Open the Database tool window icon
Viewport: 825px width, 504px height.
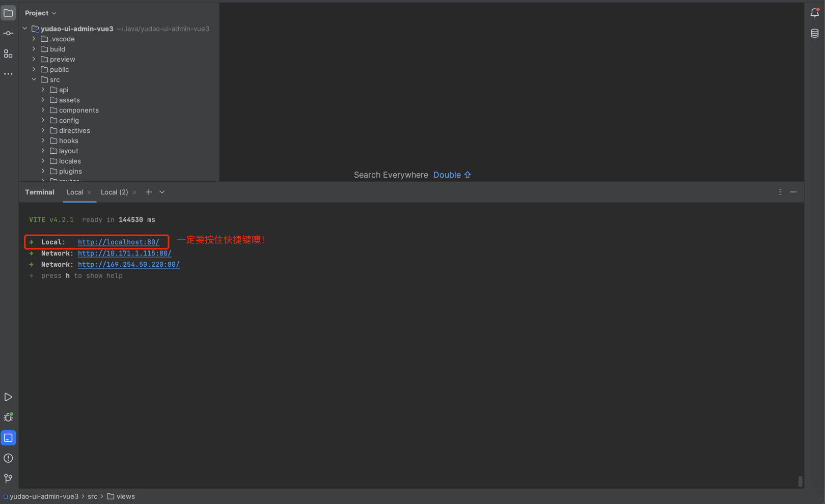point(814,34)
